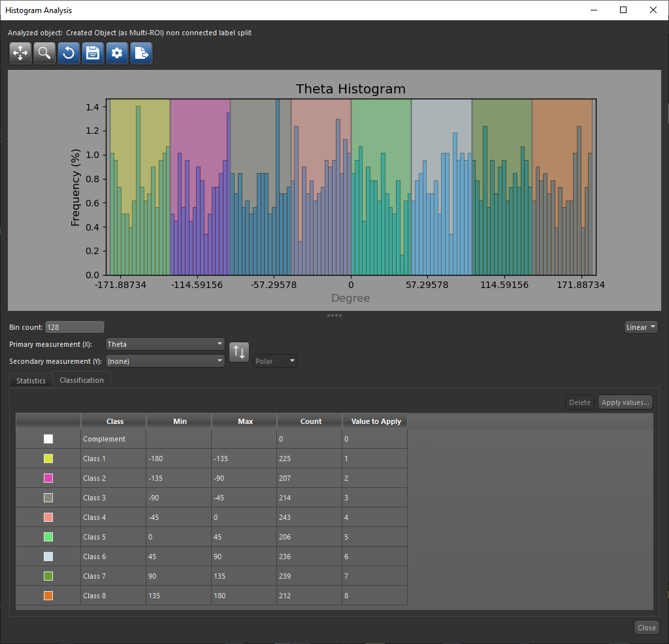The image size is (669, 644).
Task: Select the Class 4 Min cell
Action: point(178,517)
